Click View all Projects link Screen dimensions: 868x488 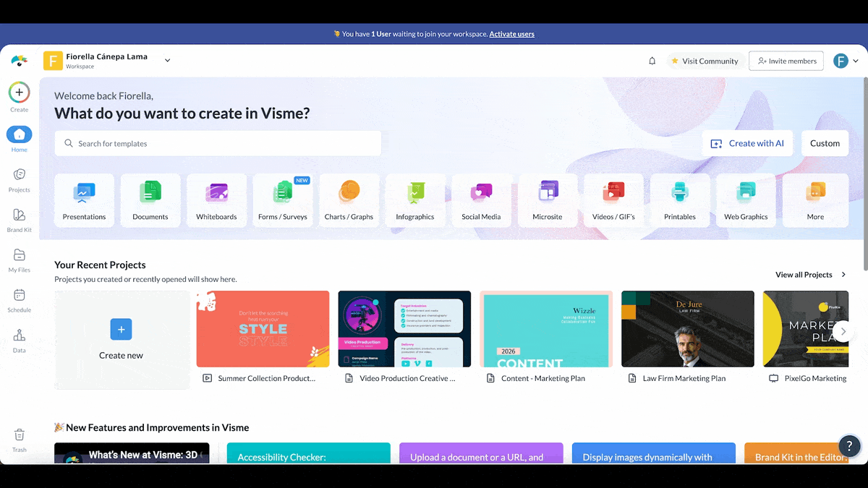811,275
